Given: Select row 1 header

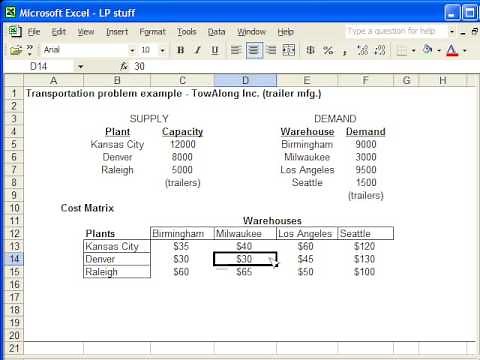Looking at the screenshot, I should [x=14, y=93].
